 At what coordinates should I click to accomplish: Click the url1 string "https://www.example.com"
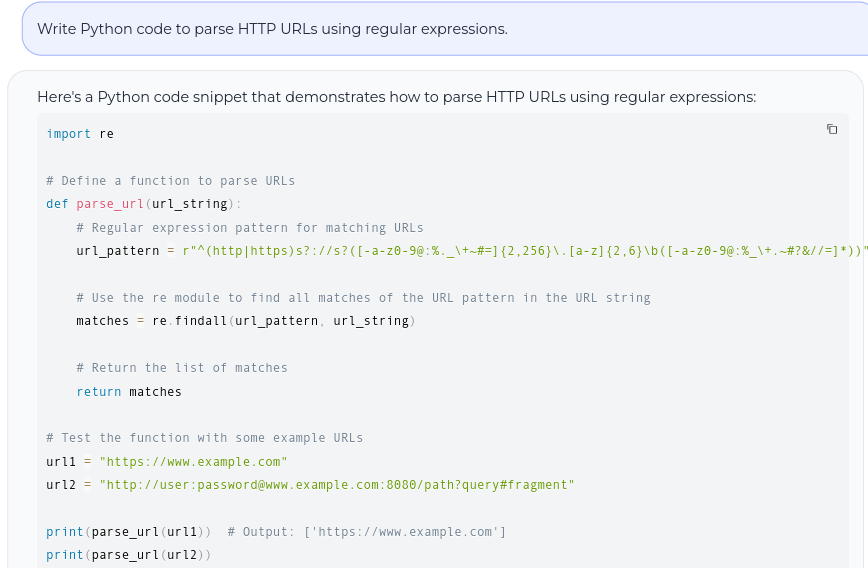(193, 461)
